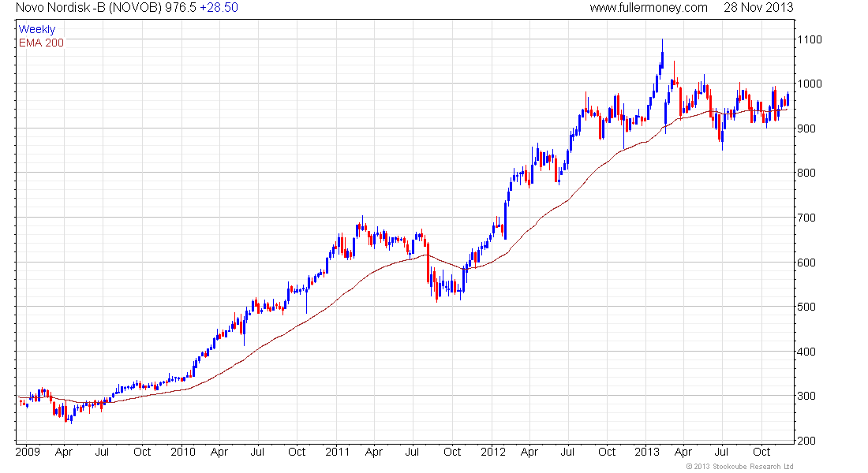Click the 500 price axis label
Image resolution: width=868 pixels, height=473 pixels.
pyautogui.click(x=806, y=307)
